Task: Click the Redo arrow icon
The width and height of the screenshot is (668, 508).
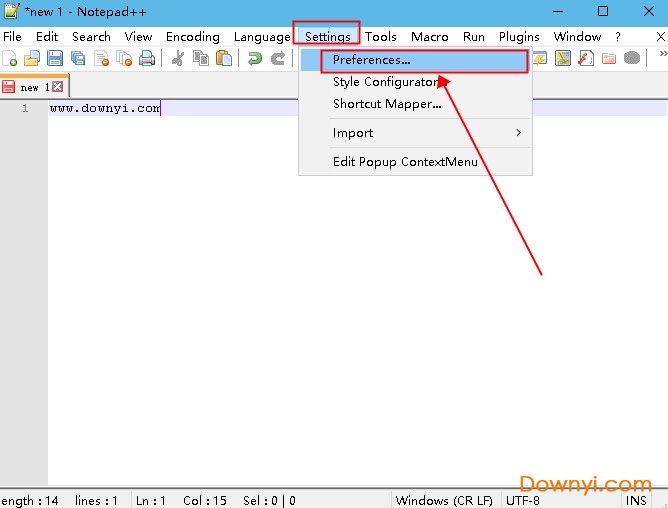Action: click(278, 58)
